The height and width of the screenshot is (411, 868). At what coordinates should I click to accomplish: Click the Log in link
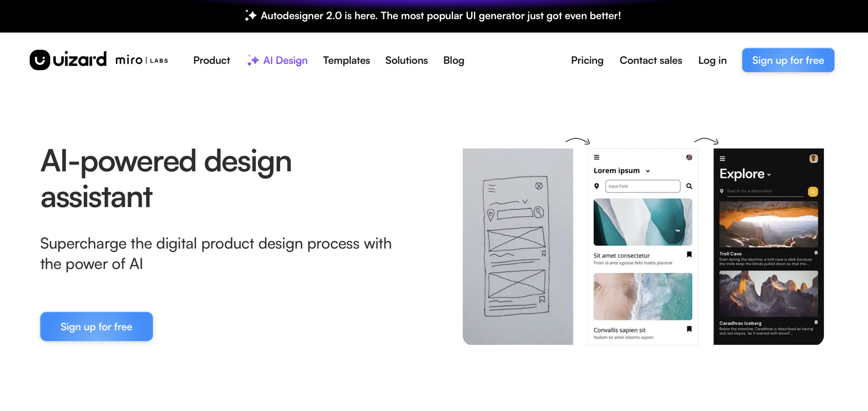[712, 60]
